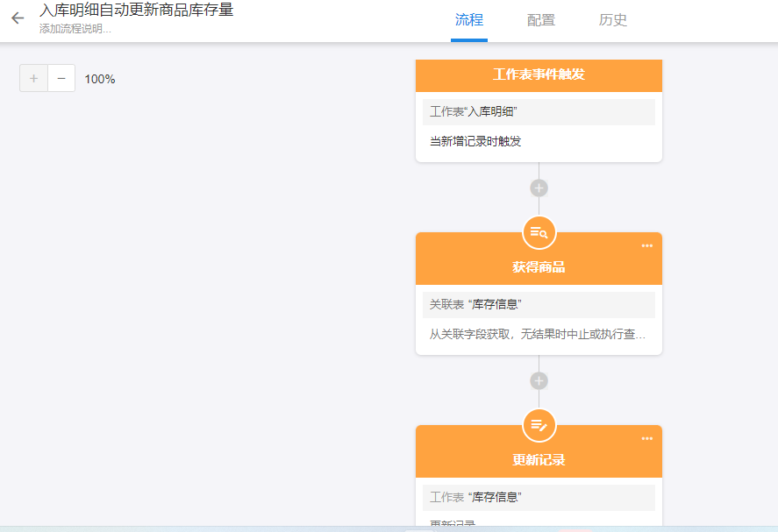
Task: Click 添加流程说明 to add a description
Action: coord(75,29)
